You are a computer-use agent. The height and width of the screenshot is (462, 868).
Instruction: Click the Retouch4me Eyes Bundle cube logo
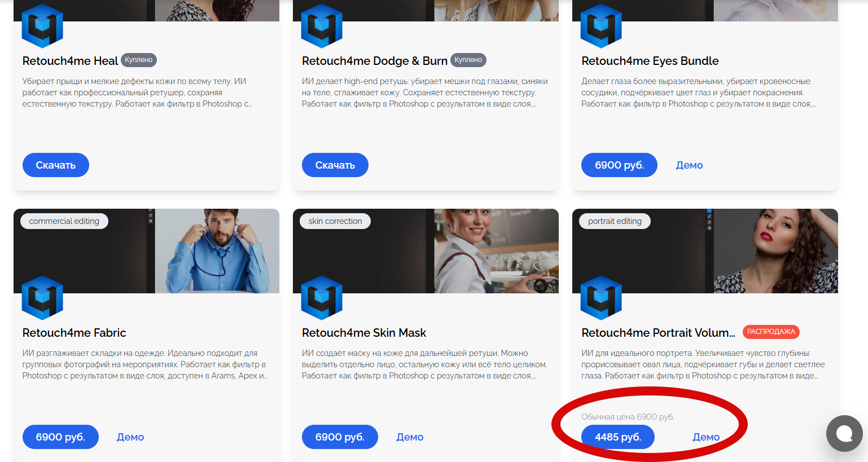601,26
